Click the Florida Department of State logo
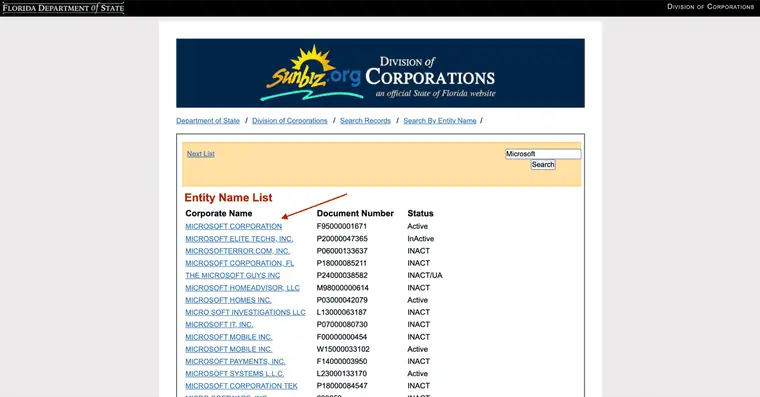Image resolution: width=760 pixels, height=397 pixels. click(x=63, y=8)
